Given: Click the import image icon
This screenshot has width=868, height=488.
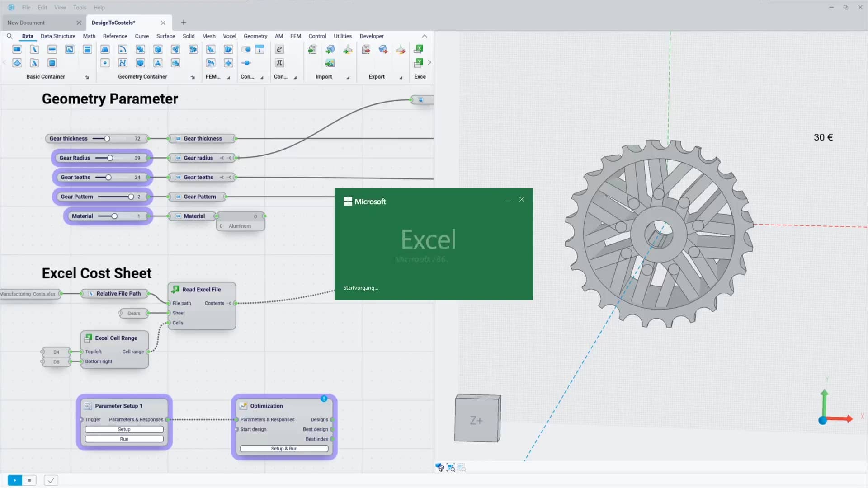Looking at the screenshot, I should coord(330,63).
